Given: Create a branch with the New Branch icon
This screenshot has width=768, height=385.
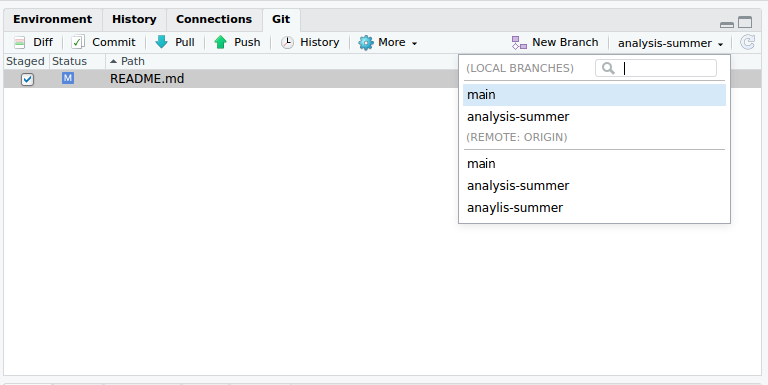Looking at the screenshot, I should coord(519,43).
